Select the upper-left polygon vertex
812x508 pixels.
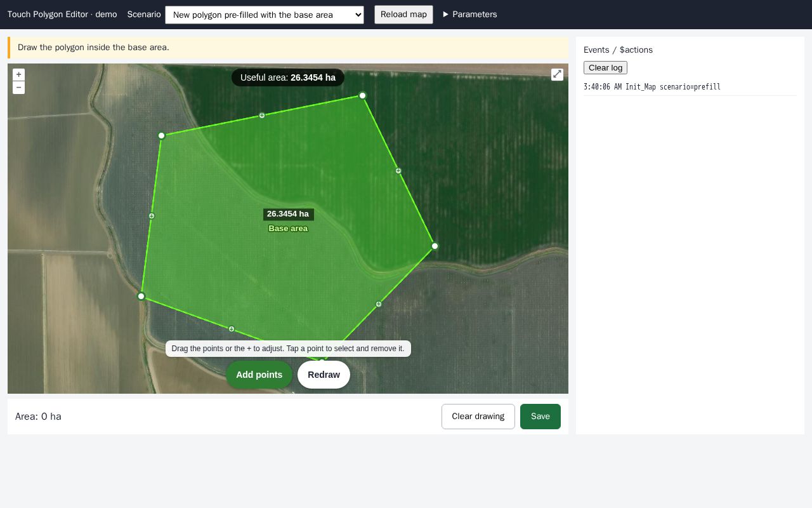(161, 136)
